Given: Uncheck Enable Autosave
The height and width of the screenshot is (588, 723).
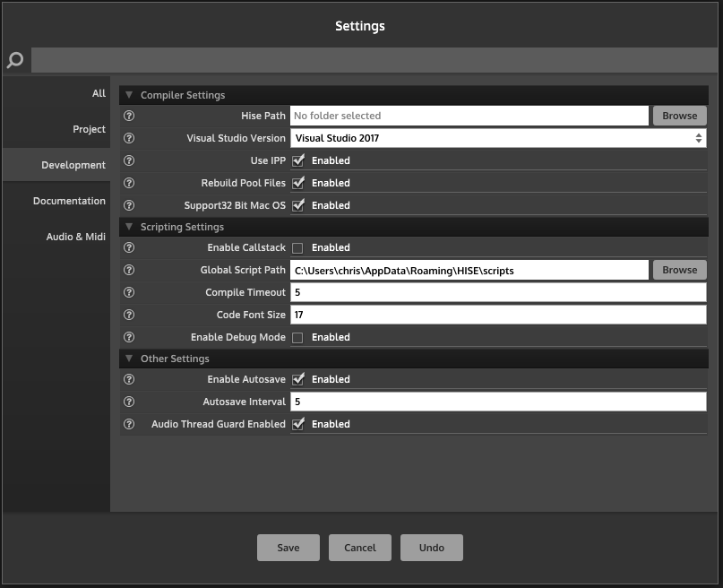Looking at the screenshot, I should (297, 379).
